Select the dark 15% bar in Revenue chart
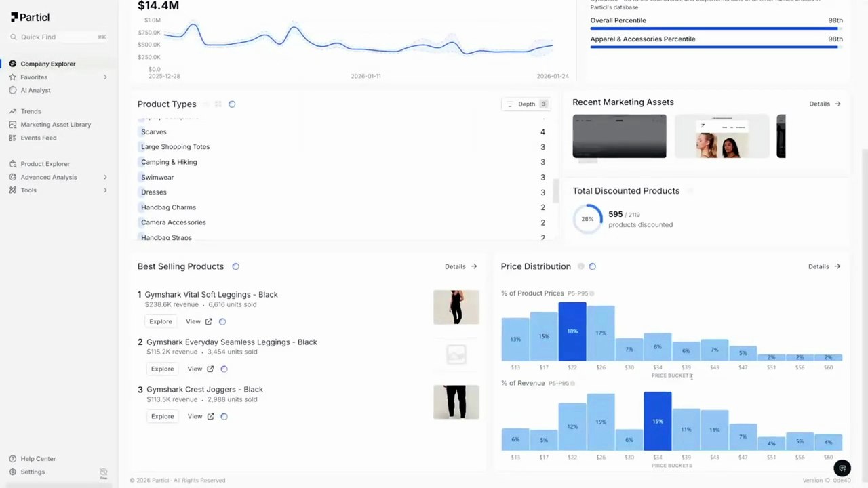The width and height of the screenshot is (868, 488). [x=658, y=421]
